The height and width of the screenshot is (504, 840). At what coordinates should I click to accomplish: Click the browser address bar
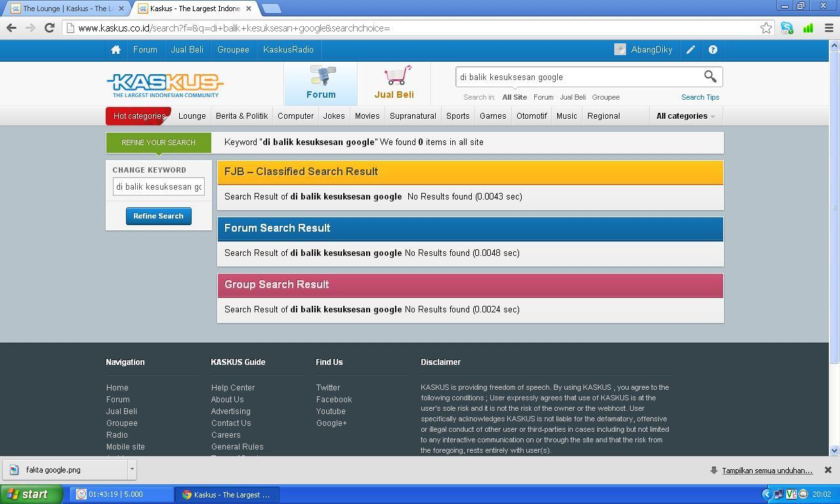(417, 28)
